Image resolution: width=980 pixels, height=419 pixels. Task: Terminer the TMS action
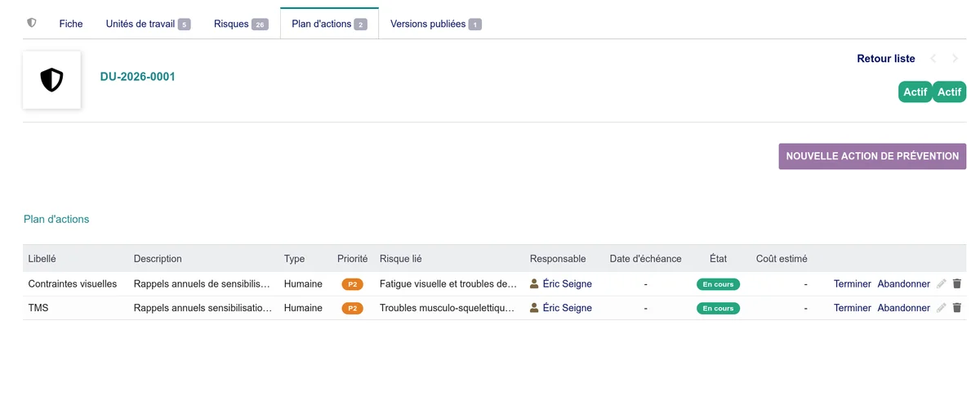click(x=853, y=308)
